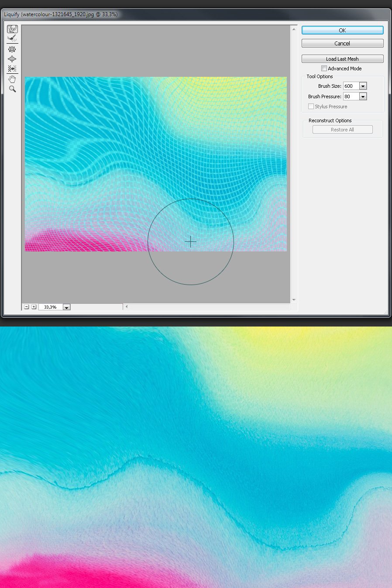This screenshot has width=392, height=588.
Task: Select the Reconstruct tool
Action: 12,39
